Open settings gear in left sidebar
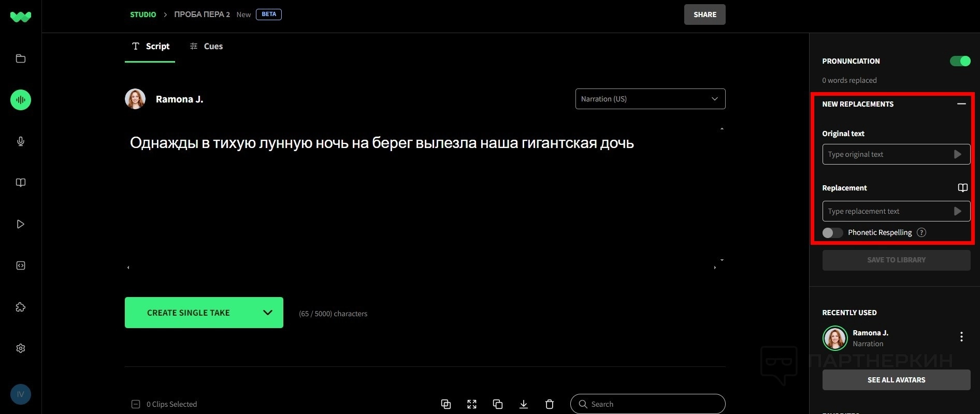The height and width of the screenshot is (414, 980). tap(21, 348)
